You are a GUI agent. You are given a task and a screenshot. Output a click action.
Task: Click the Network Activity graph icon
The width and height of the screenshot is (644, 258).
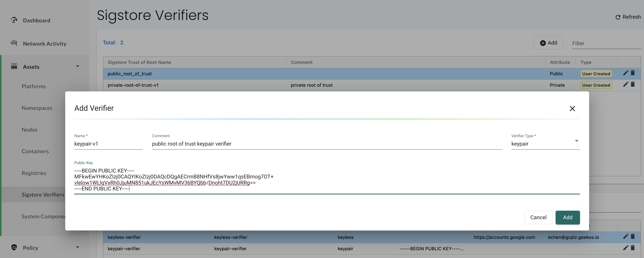click(x=14, y=43)
